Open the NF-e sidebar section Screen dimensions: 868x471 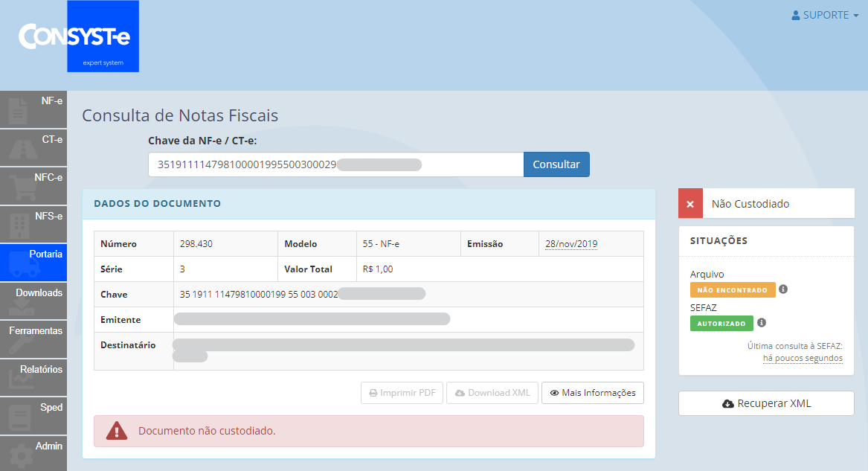coord(33,109)
